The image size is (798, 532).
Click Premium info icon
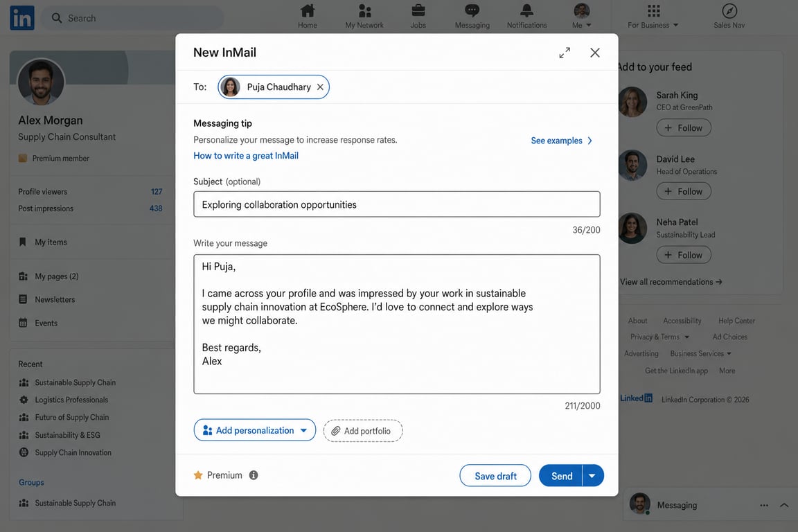click(x=254, y=475)
